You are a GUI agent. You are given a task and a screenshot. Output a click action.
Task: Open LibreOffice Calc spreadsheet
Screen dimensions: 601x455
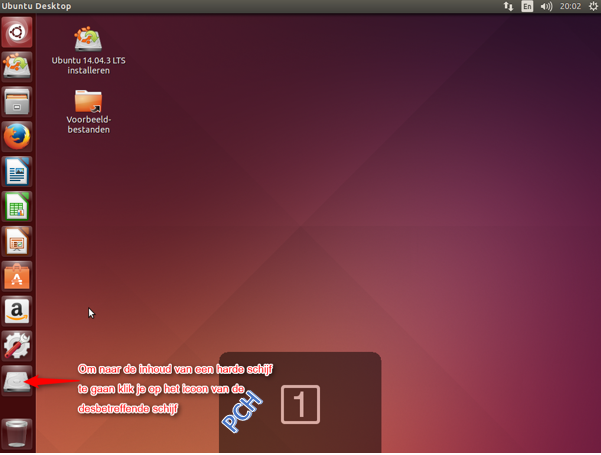tap(17, 207)
